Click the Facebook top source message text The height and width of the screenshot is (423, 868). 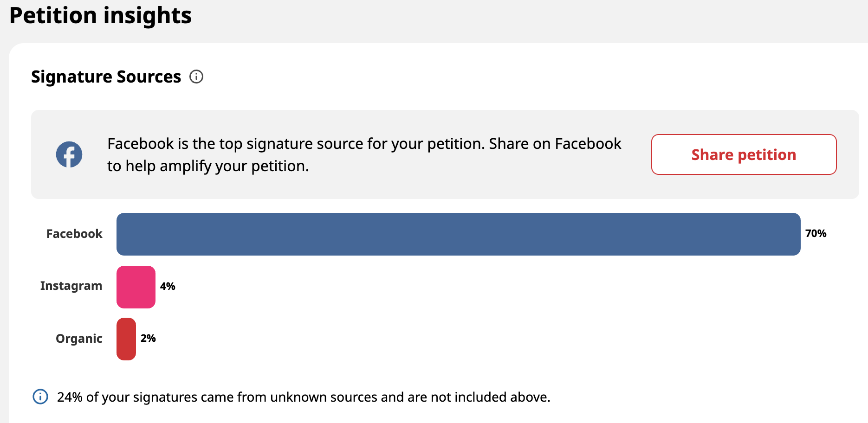[x=364, y=154]
